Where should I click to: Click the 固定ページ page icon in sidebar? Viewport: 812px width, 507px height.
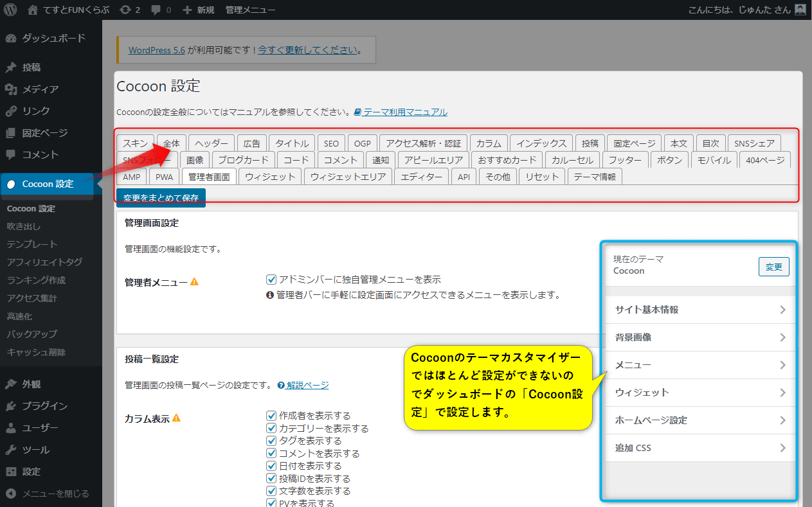[x=11, y=133]
